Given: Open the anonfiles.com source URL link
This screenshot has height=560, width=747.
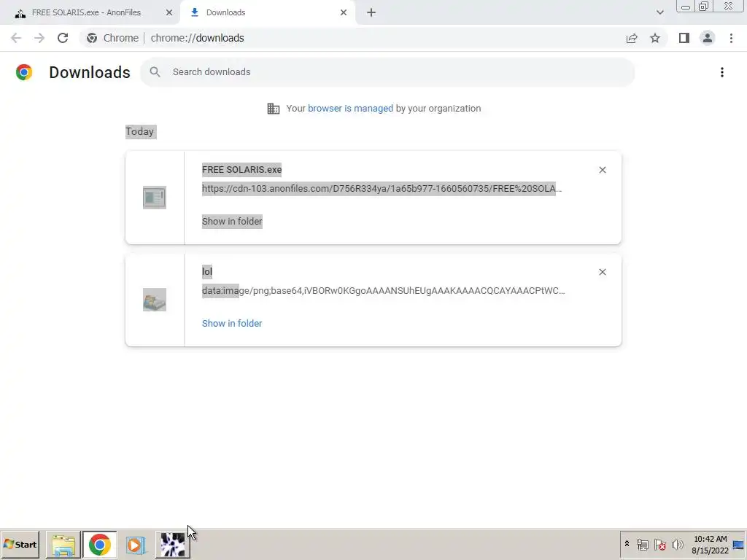Looking at the screenshot, I should (382, 189).
